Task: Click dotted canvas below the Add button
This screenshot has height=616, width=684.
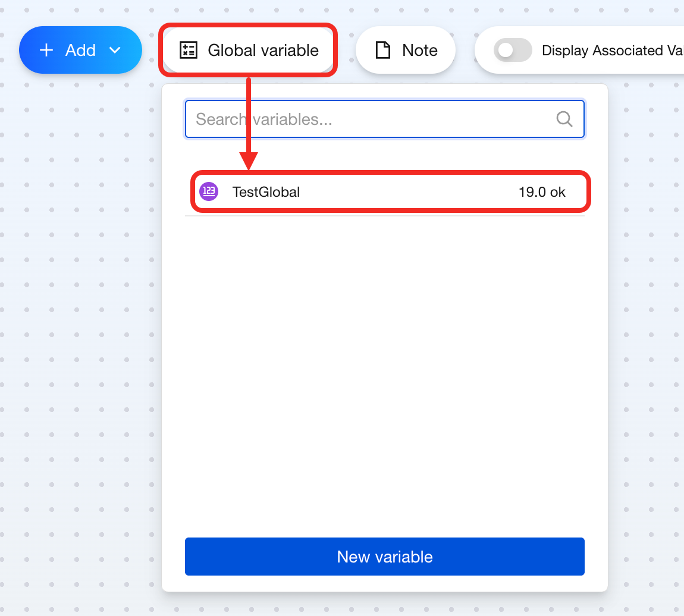Action: coord(80,238)
